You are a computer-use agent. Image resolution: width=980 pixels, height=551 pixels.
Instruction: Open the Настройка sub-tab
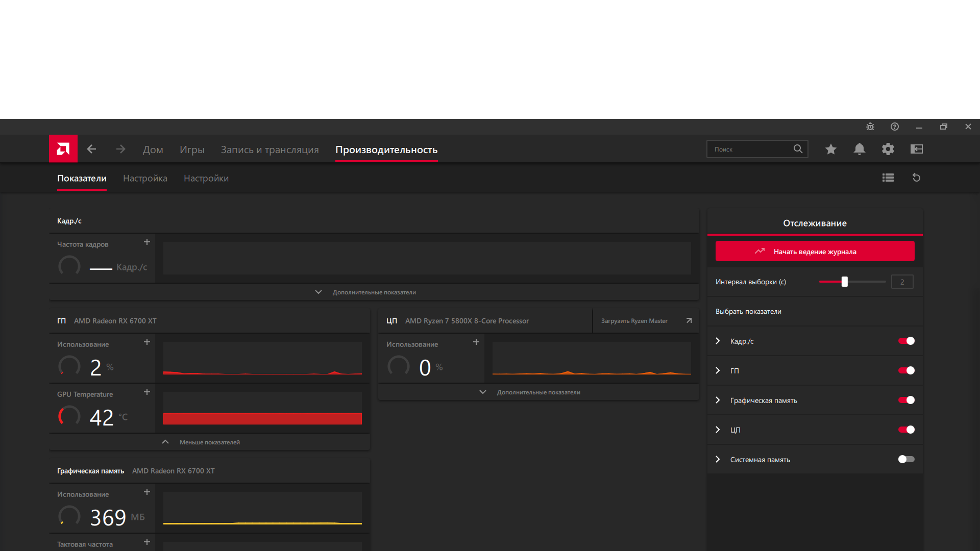click(145, 178)
